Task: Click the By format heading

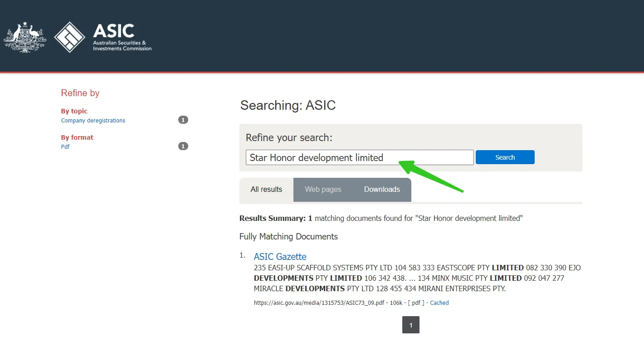Action: click(x=77, y=137)
